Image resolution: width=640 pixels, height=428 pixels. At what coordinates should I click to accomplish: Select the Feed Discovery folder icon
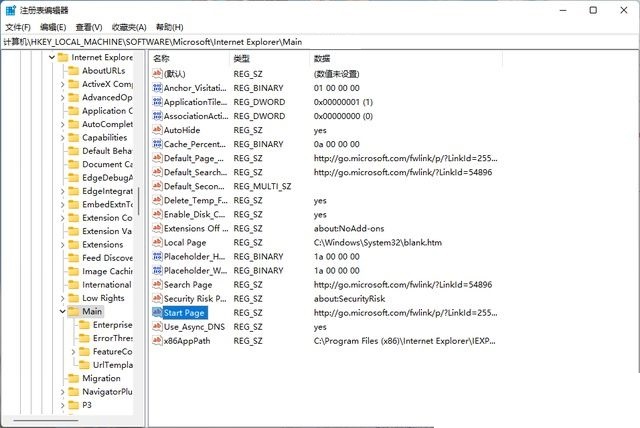(73, 258)
